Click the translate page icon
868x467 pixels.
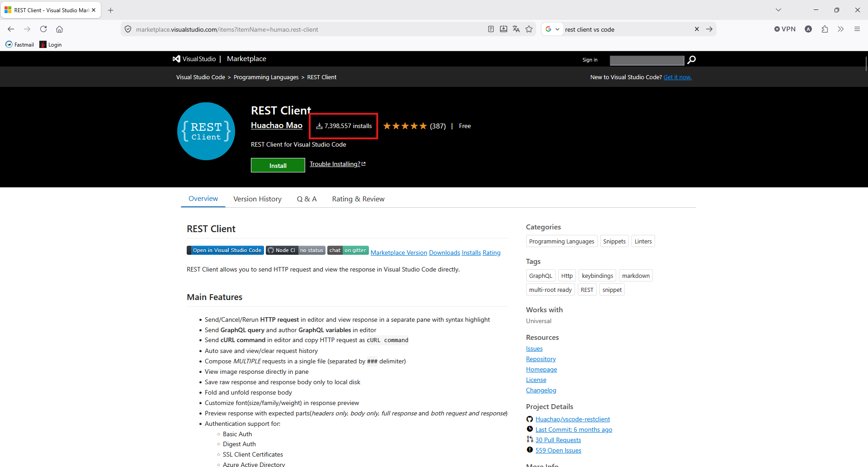[516, 29]
